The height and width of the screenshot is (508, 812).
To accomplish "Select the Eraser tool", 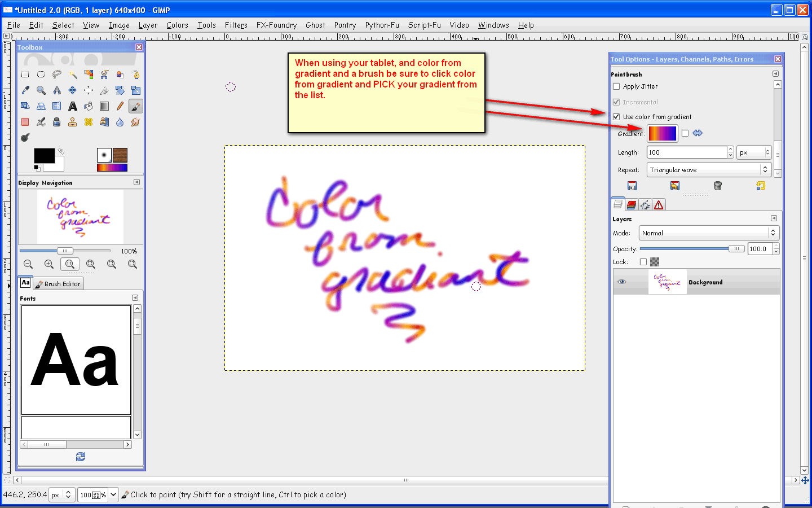I will click(25, 122).
